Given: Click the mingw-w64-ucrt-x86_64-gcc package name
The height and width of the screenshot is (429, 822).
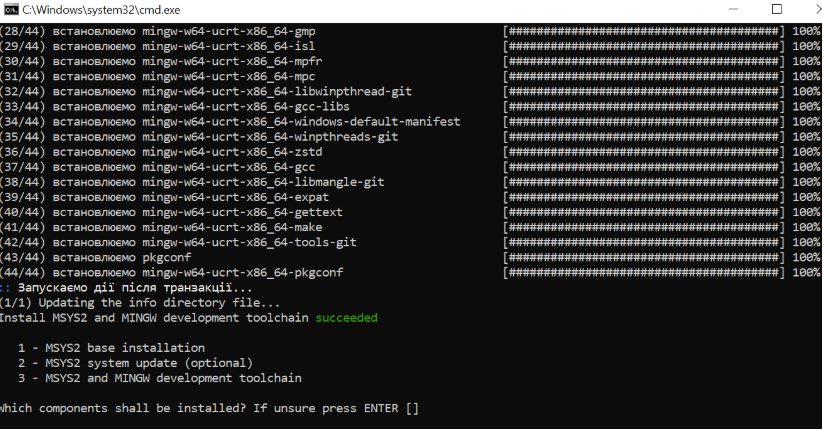Looking at the screenshot, I should [x=228, y=167].
